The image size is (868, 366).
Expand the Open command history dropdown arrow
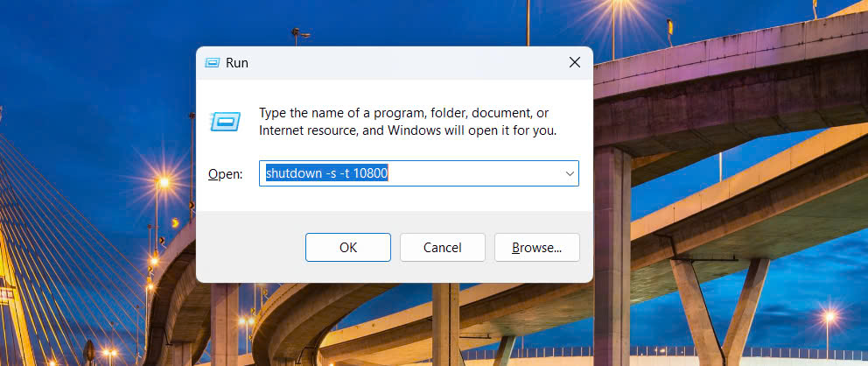[570, 173]
